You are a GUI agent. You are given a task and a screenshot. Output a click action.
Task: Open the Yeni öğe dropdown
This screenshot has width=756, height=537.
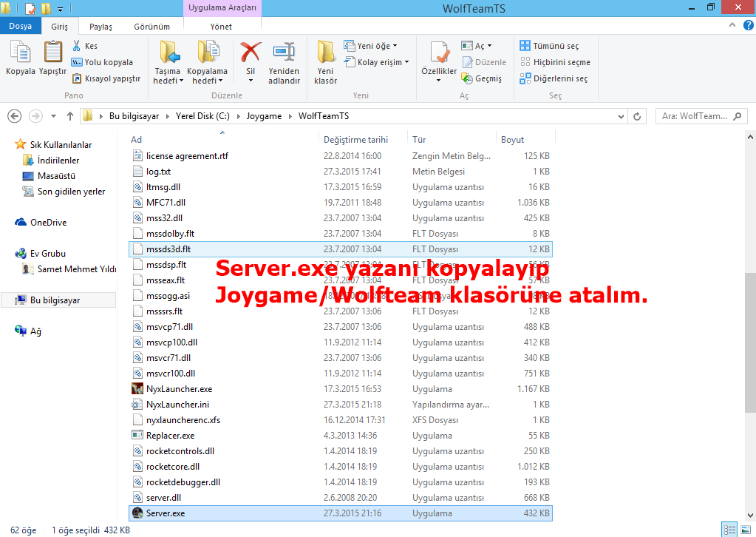pos(370,46)
